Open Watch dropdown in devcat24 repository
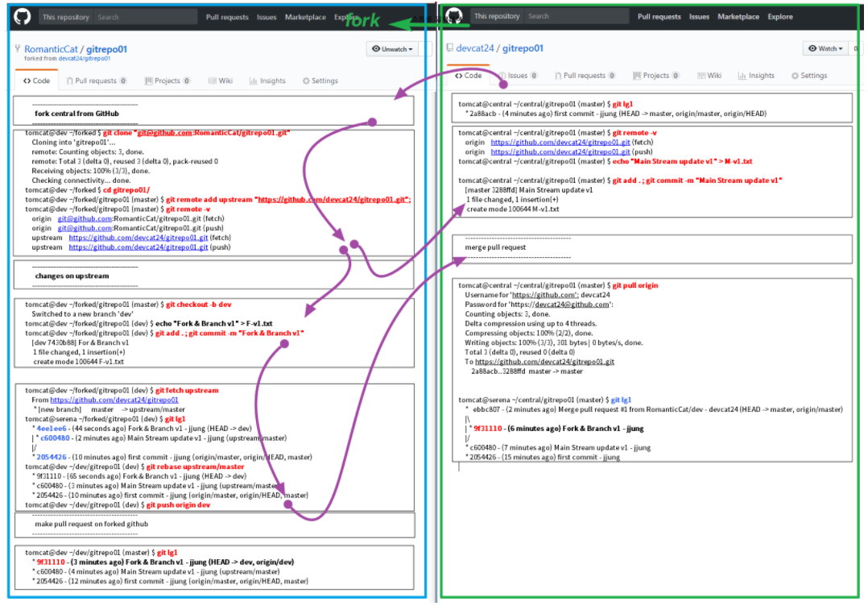 click(825, 48)
